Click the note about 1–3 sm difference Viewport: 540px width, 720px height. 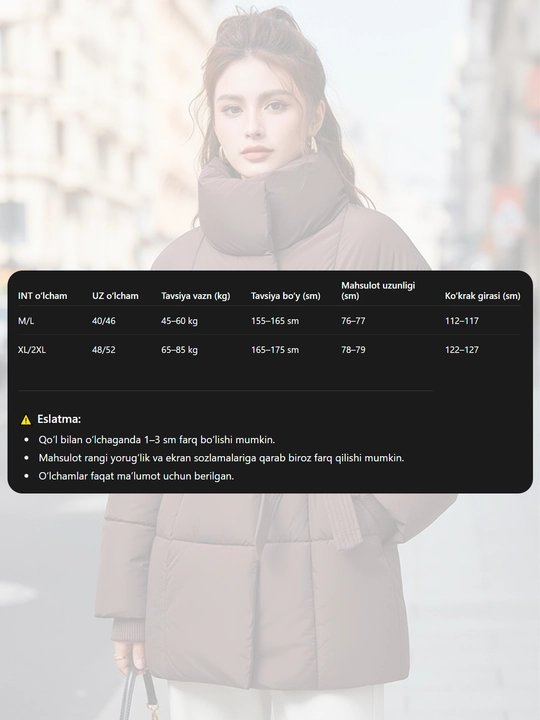click(156, 439)
